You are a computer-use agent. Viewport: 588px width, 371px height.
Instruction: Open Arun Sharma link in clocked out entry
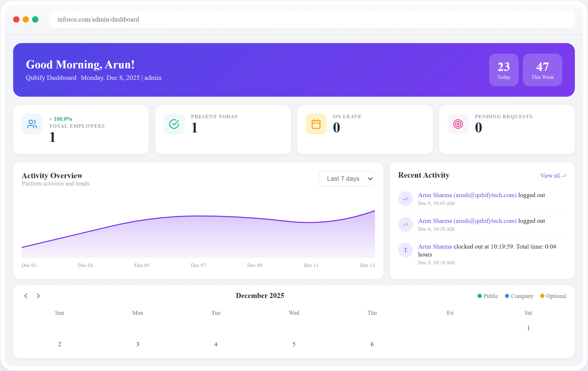pyautogui.click(x=435, y=246)
